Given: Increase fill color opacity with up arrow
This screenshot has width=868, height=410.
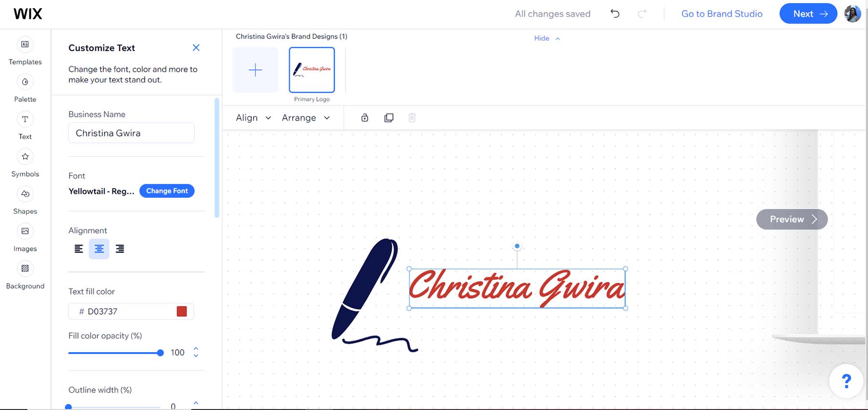Looking at the screenshot, I should pos(196,349).
